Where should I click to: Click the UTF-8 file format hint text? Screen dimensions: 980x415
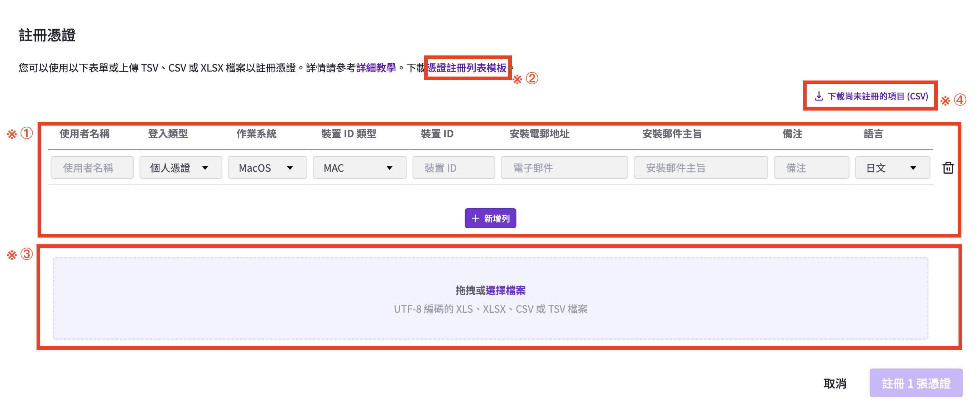490,309
